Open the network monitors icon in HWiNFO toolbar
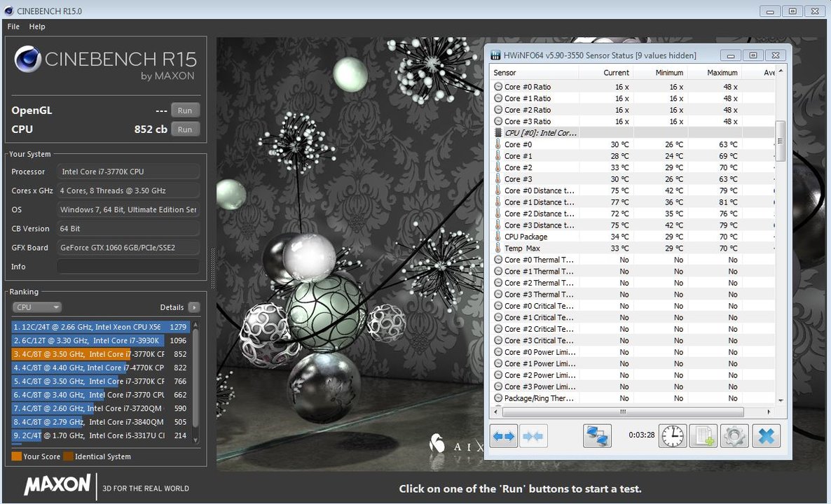The image size is (831, 504). tap(597, 436)
